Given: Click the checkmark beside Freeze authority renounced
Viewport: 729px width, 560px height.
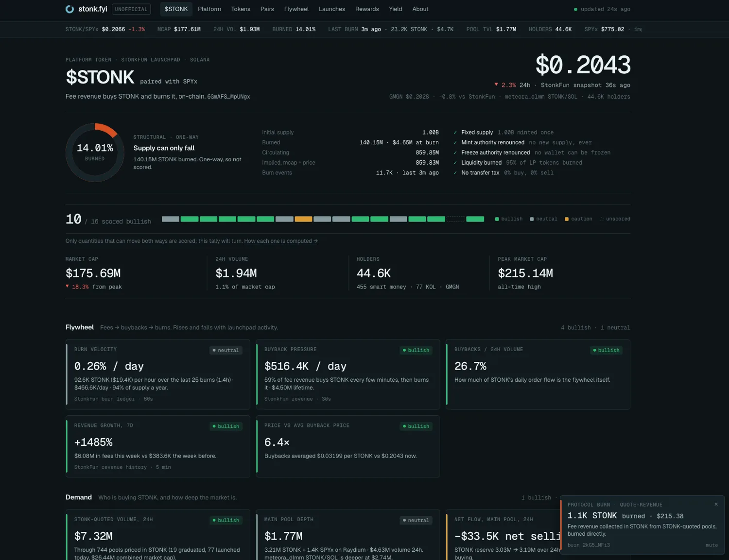Looking at the screenshot, I should click(x=455, y=153).
